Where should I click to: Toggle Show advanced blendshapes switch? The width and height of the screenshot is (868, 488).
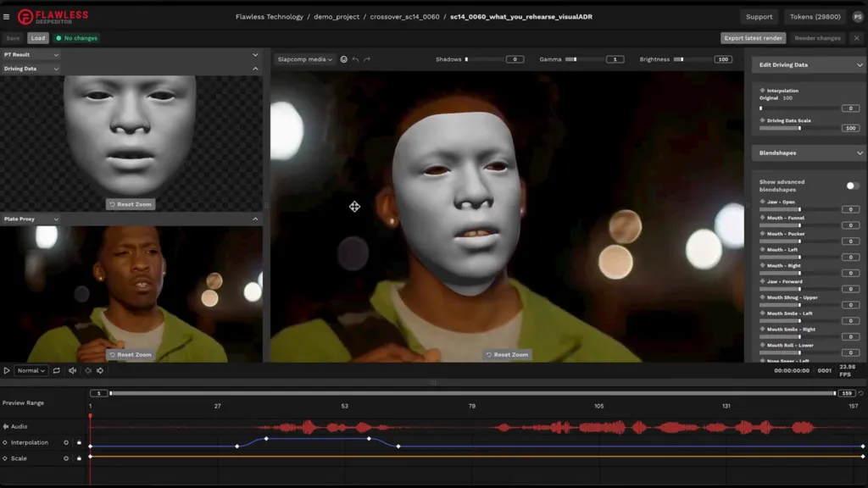click(852, 186)
